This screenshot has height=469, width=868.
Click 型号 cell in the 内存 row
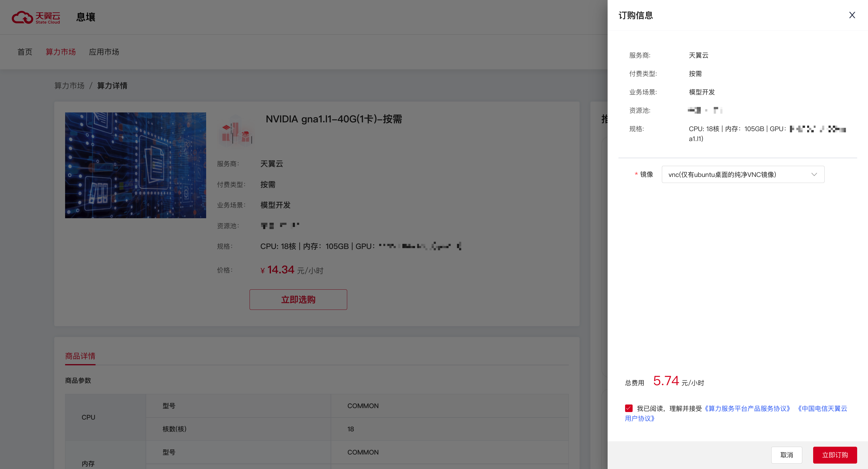(x=238, y=452)
